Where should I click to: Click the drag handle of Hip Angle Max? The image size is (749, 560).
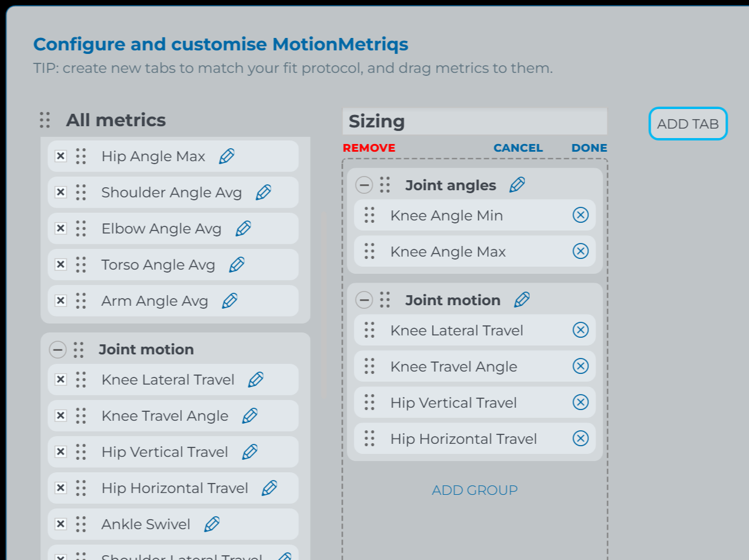[81, 156]
